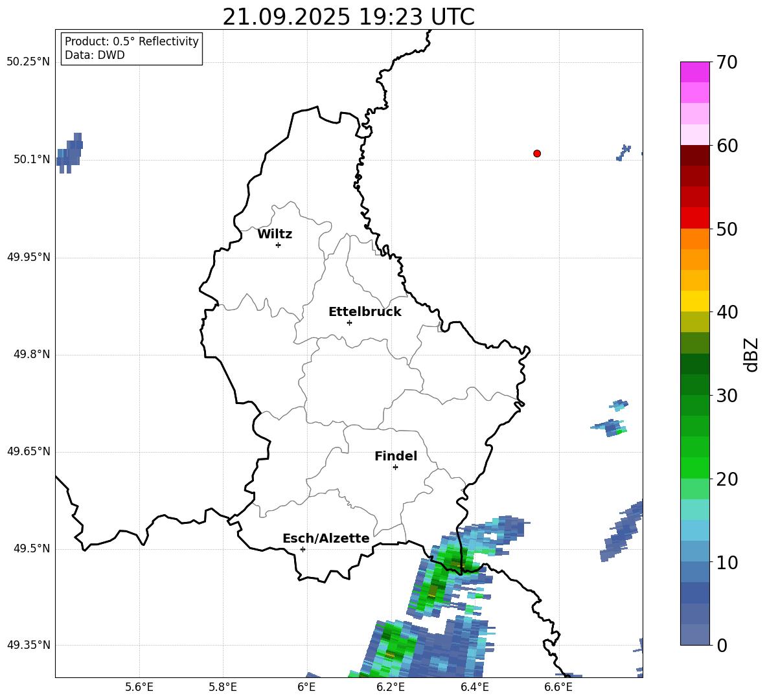Click the 6.4°E longitude label
Image resolution: width=767 pixels, height=700 pixels.
click(x=474, y=687)
